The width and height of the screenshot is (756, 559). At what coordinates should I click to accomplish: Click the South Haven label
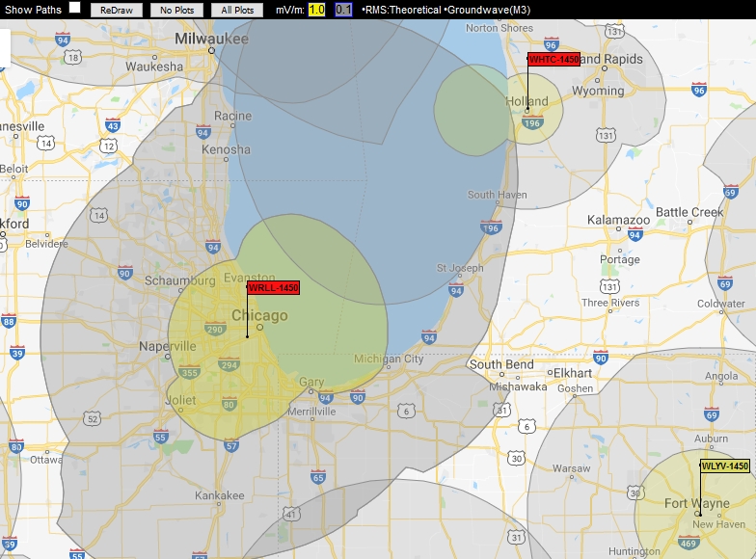(x=498, y=195)
